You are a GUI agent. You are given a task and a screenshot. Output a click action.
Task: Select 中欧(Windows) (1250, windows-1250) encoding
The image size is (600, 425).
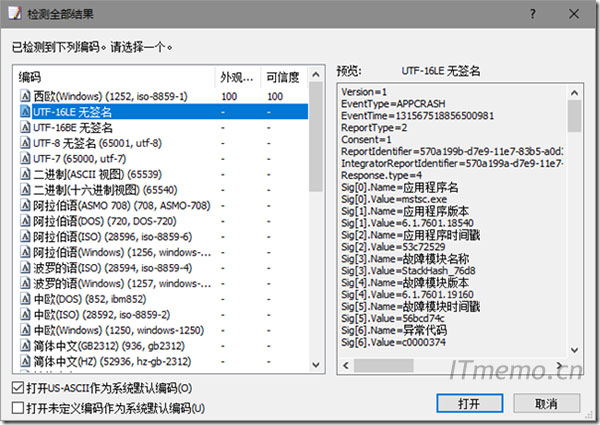pyautogui.click(x=119, y=330)
